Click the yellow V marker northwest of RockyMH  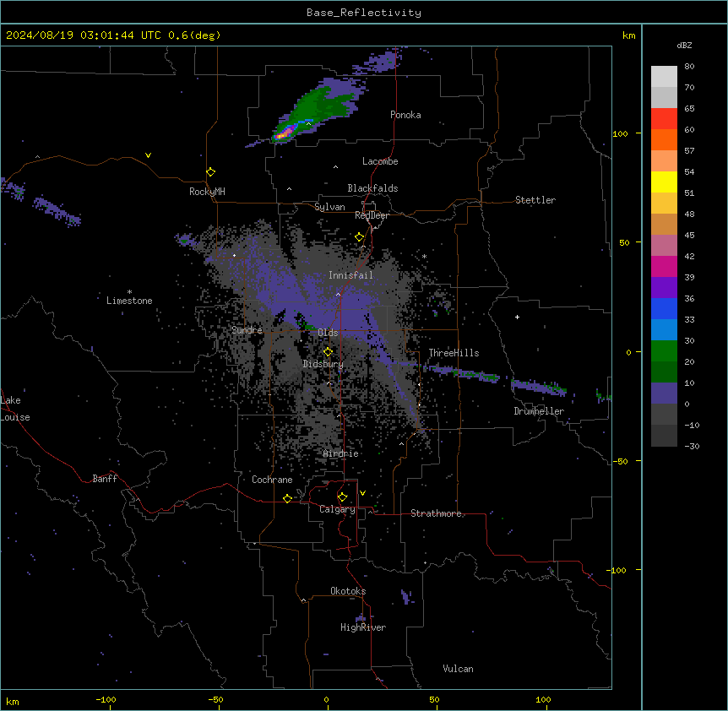[148, 155]
